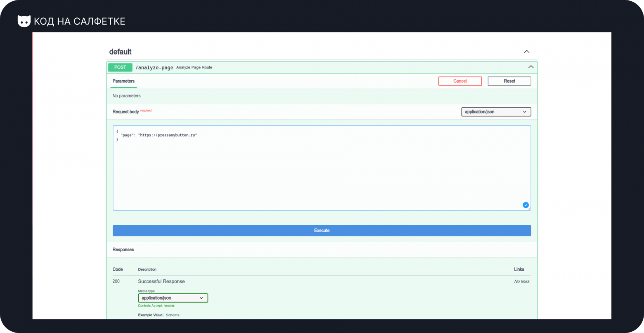The height and width of the screenshot is (333, 644).
Task: Click the default section heading
Action: pos(120,52)
